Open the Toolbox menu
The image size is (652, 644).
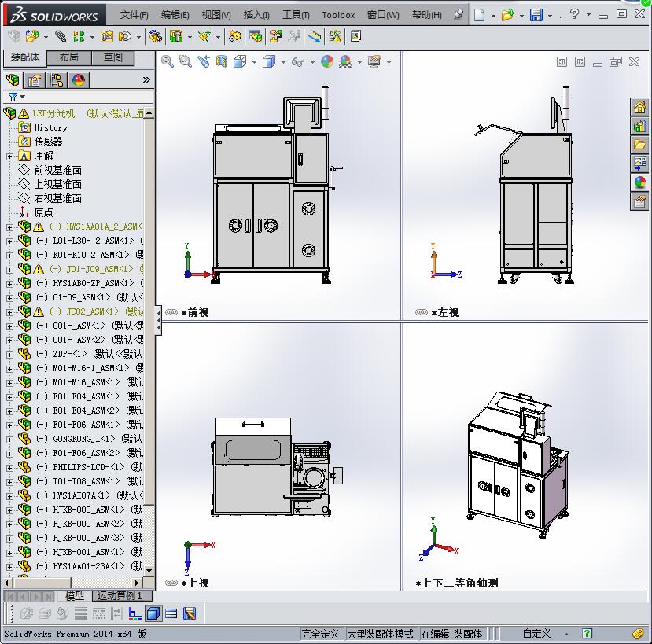point(338,15)
